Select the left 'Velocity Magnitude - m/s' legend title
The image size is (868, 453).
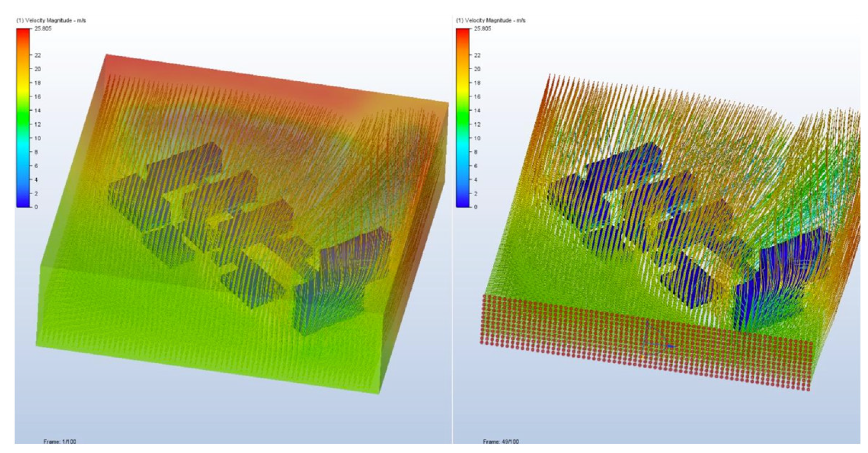click(51, 20)
